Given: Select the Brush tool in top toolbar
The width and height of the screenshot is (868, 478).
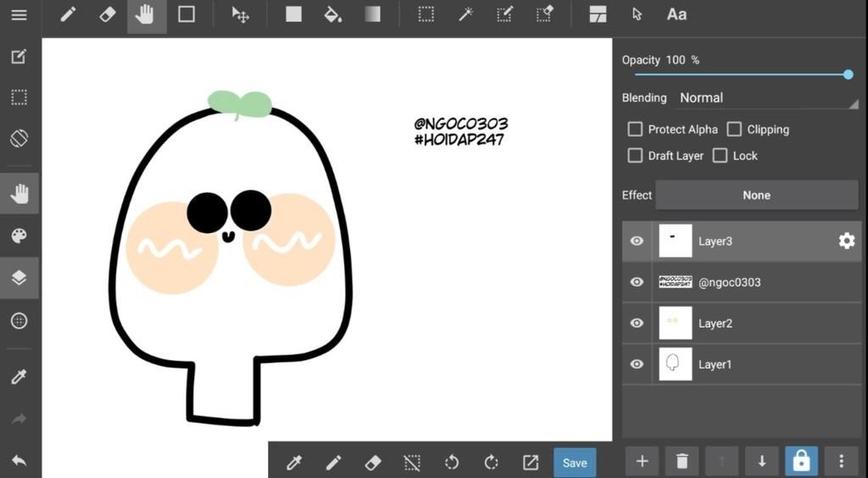Looking at the screenshot, I should 68,15.
